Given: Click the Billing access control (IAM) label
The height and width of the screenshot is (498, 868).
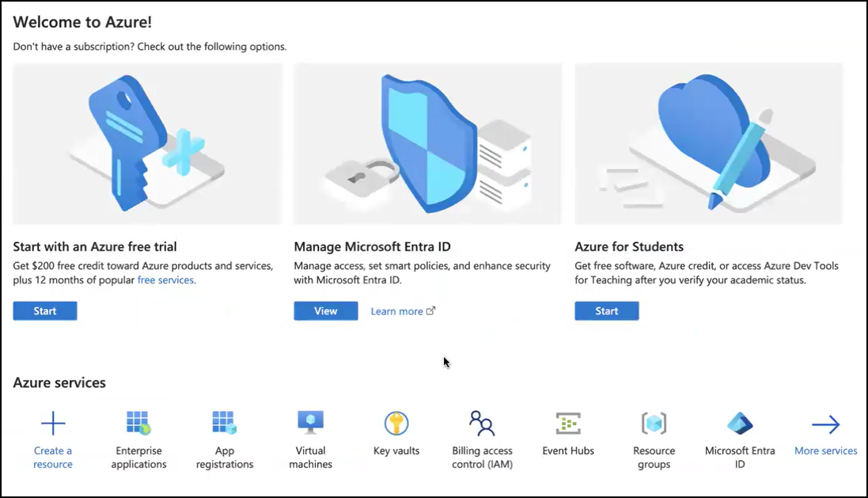Looking at the screenshot, I should [x=482, y=458].
